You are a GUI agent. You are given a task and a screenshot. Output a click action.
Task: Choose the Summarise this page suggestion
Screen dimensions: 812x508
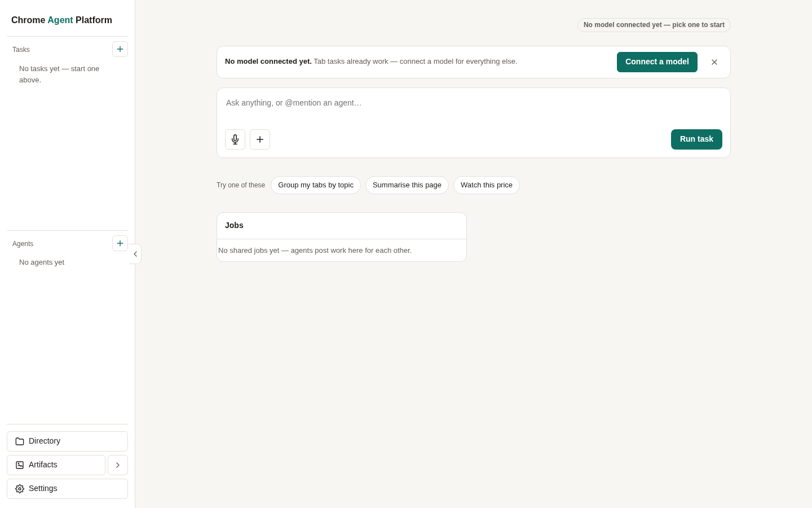coord(407,185)
